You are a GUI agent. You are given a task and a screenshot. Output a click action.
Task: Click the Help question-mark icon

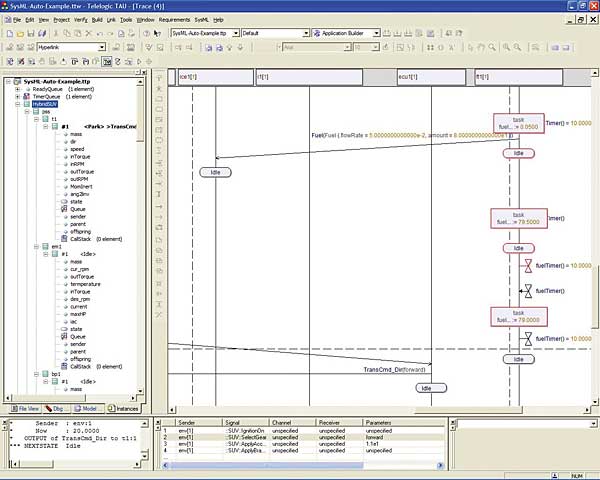pyautogui.click(x=146, y=34)
